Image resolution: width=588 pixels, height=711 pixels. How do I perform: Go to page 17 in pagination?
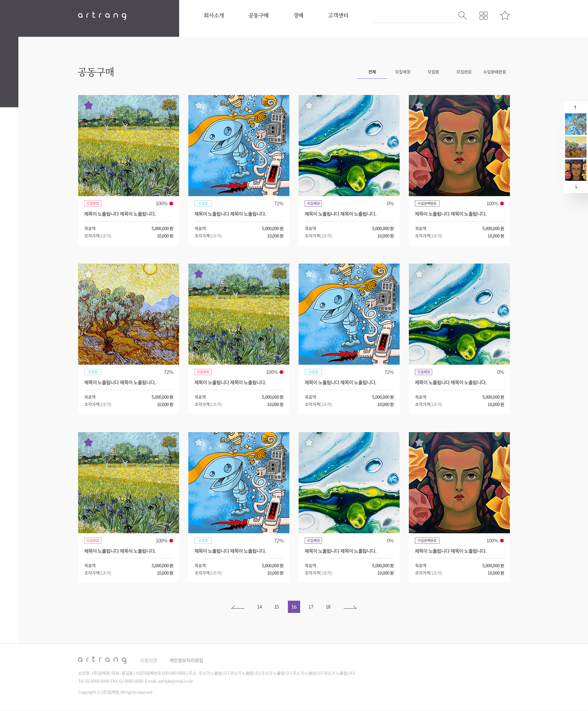[311, 607]
